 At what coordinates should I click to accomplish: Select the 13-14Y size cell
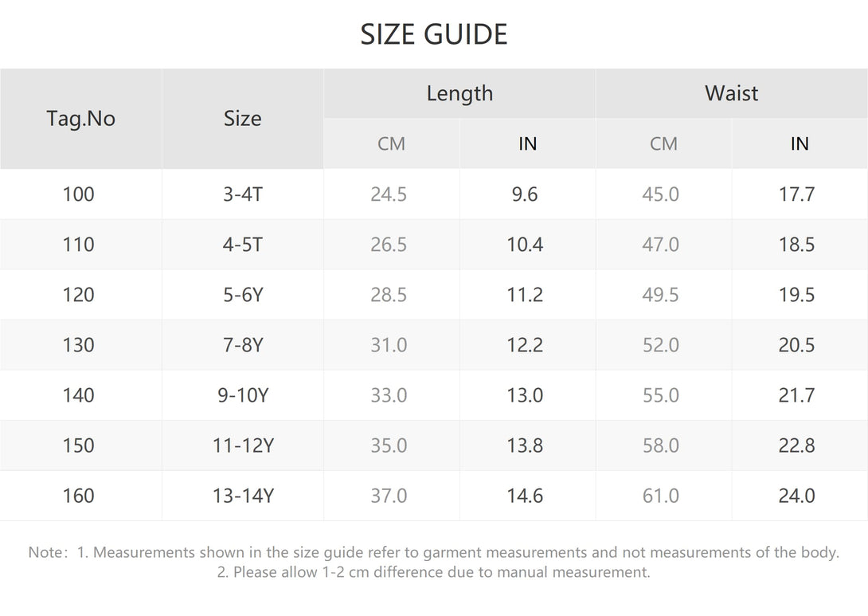point(242,496)
